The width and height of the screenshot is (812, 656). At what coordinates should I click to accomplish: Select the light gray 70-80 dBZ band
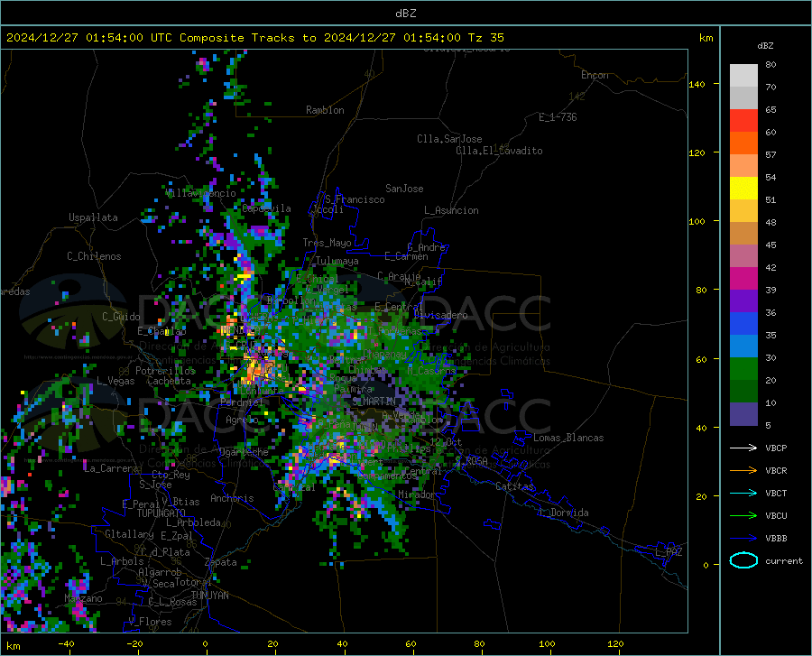coord(743,76)
